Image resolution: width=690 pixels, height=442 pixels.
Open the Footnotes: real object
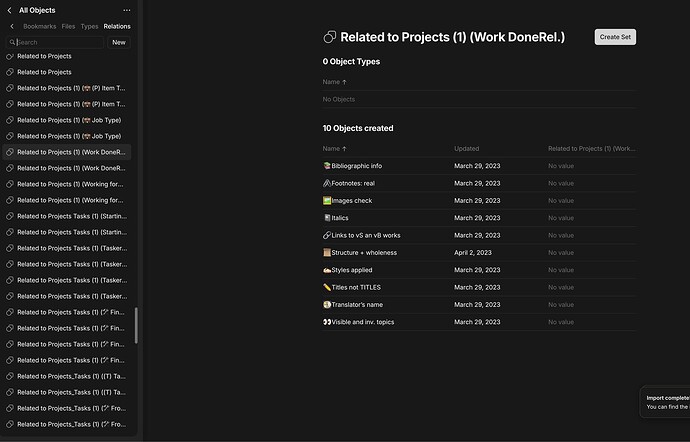pyautogui.click(x=353, y=183)
